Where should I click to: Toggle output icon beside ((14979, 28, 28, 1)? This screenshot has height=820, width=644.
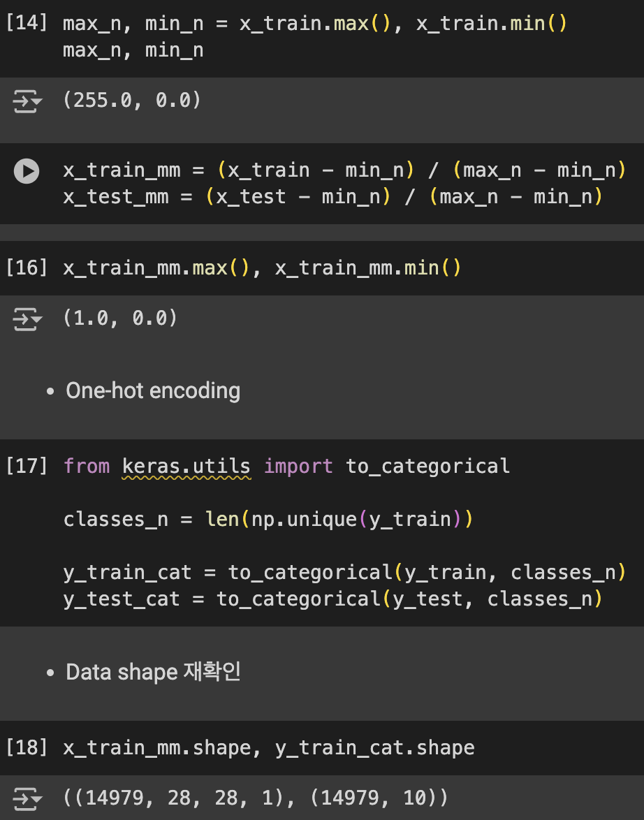coord(27,799)
